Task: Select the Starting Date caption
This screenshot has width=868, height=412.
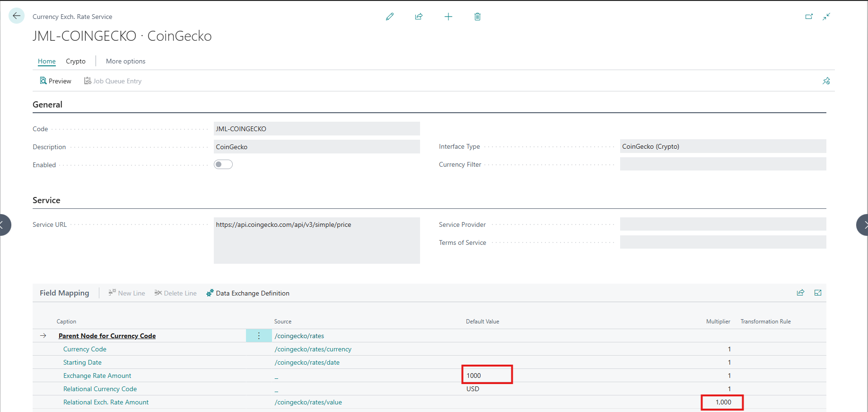Action: click(x=82, y=362)
